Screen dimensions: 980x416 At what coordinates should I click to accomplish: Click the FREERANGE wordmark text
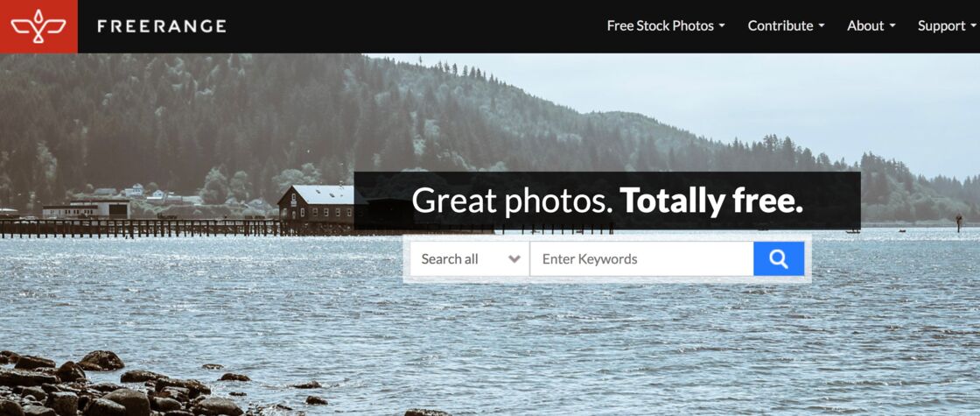[162, 26]
